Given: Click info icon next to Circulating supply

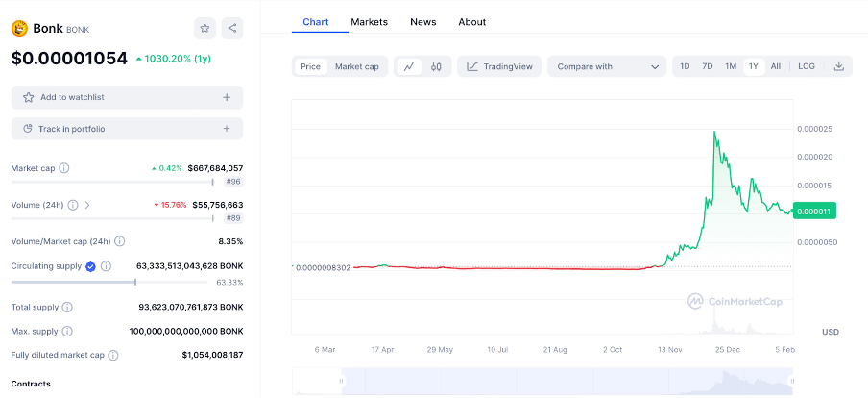Looking at the screenshot, I should tap(107, 266).
